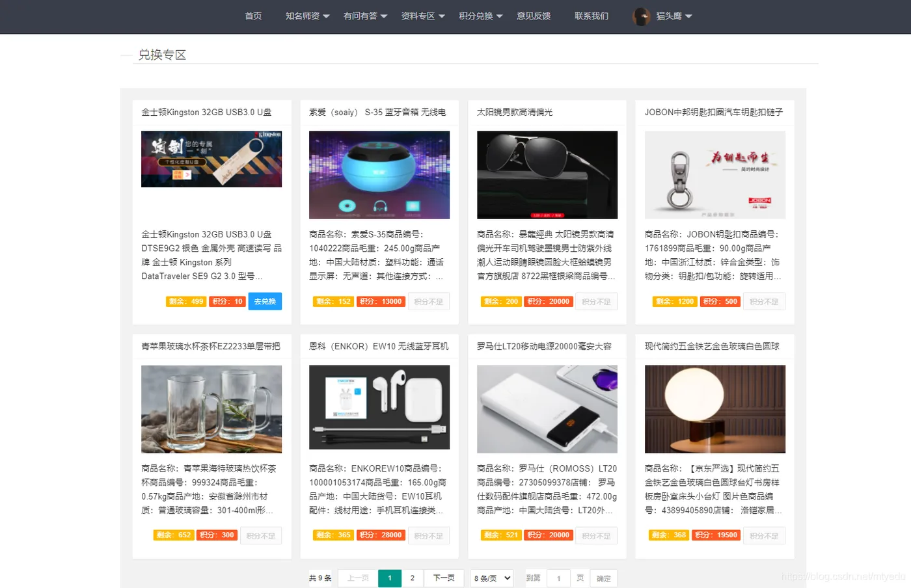
Task: Click the soaiy S-35 speaker image
Action: pos(379,175)
